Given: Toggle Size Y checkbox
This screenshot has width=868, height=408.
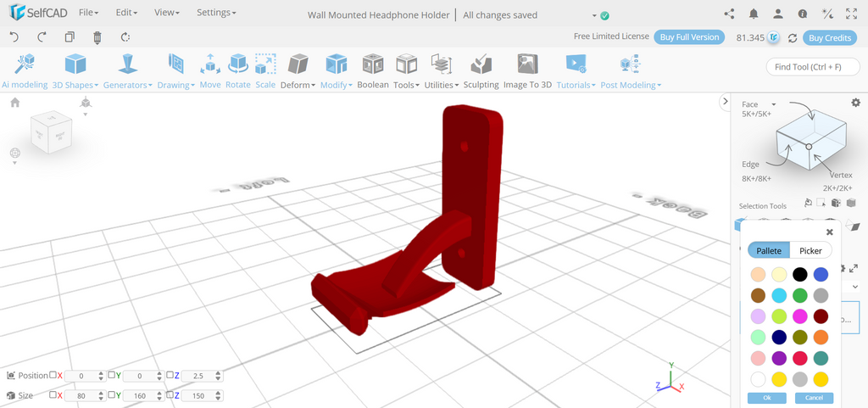Looking at the screenshot, I should (x=111, y=394).
